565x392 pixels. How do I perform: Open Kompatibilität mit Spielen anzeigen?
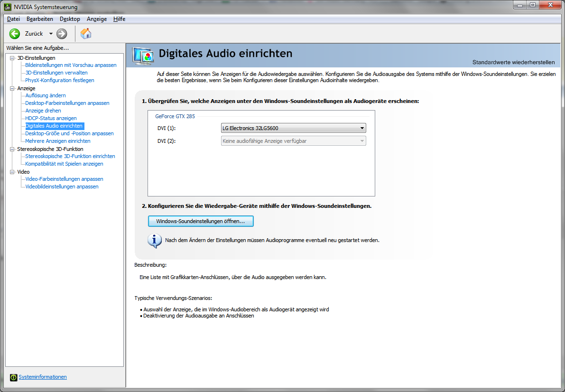pyautogui.click(x=64, y=163)
